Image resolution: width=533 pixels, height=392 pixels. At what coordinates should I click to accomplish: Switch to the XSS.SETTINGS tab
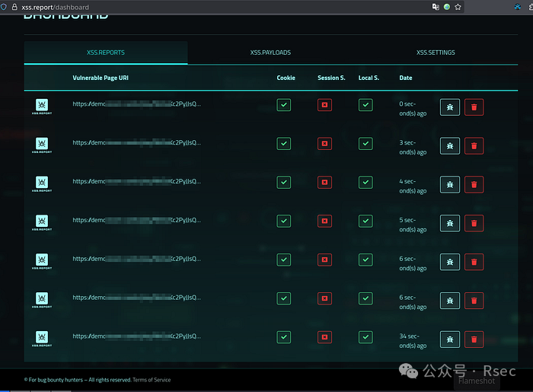pos(436,53)
